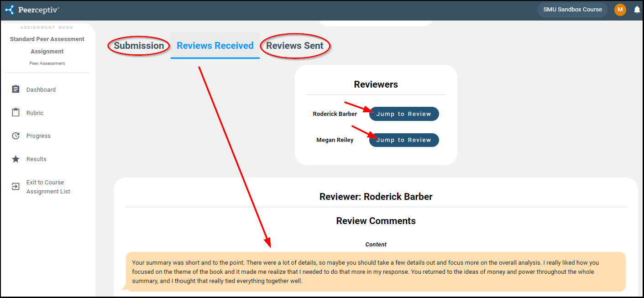Click the Standard Peer Assessment Assignment title
The width and height of the screenshot is (644, 298).
47,45
